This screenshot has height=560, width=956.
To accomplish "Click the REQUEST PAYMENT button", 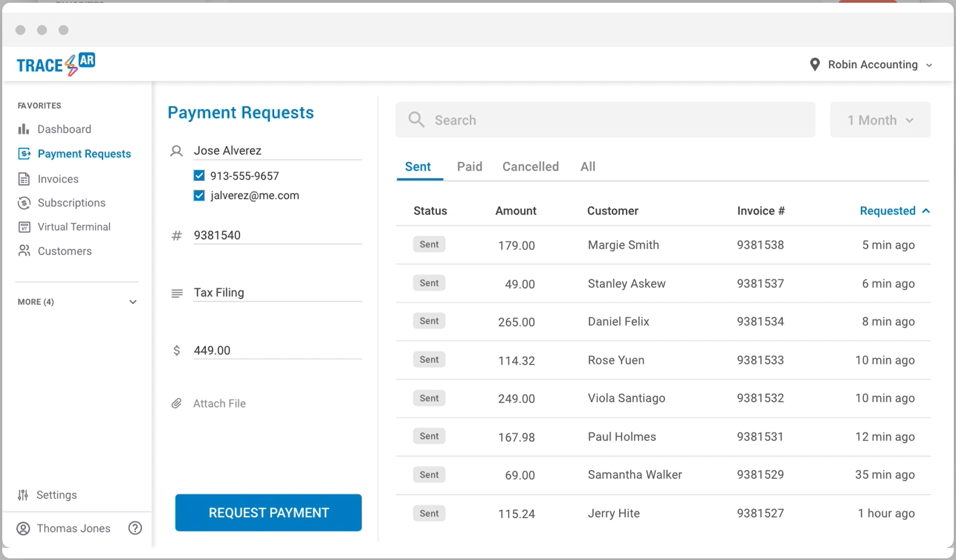I will pos(268,513).
